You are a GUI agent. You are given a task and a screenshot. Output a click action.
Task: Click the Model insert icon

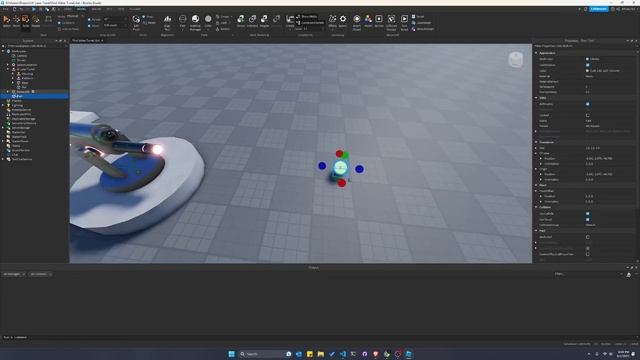(368, 20)
